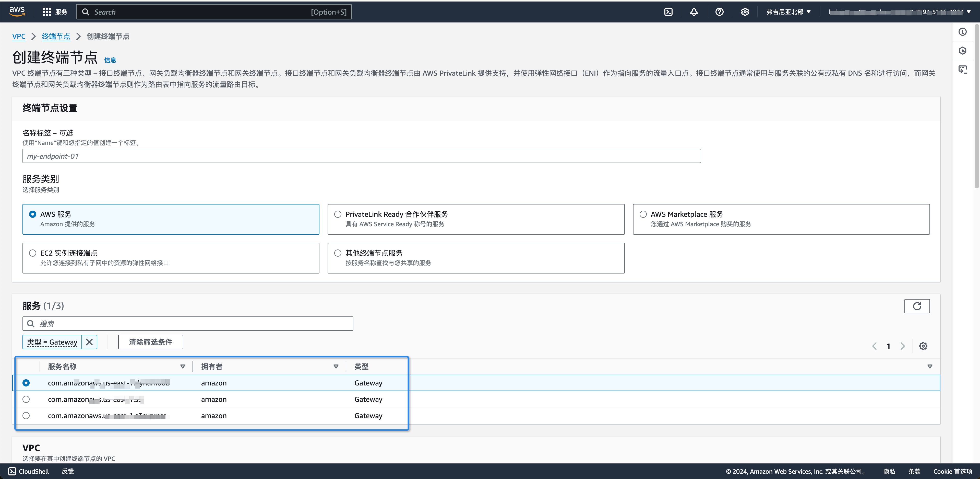
Task: Select EC2 instance connect endpoint option
Action: coord(171,258)
